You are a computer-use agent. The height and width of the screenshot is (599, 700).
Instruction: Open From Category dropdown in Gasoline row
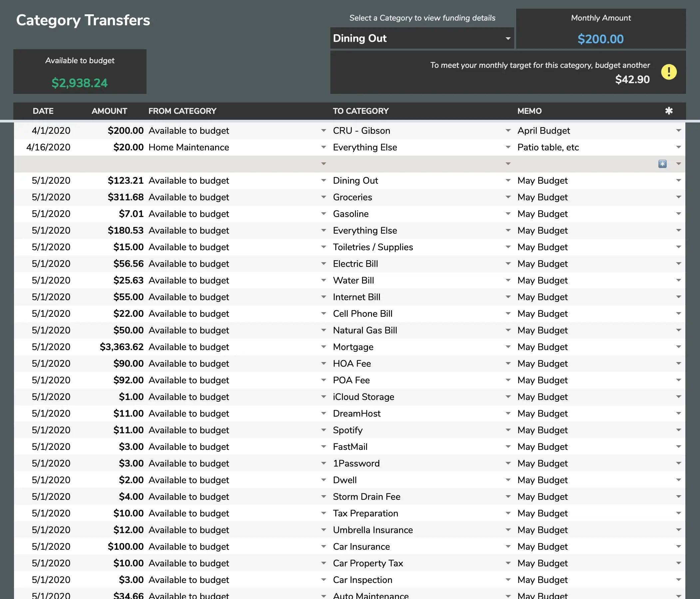(x=323, y=213)
